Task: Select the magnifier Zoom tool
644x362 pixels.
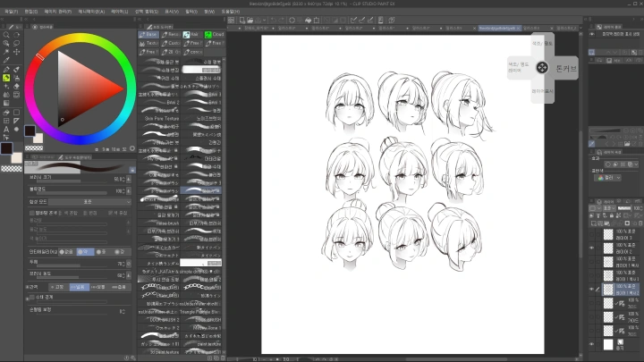Action: [x=6, y=35]
